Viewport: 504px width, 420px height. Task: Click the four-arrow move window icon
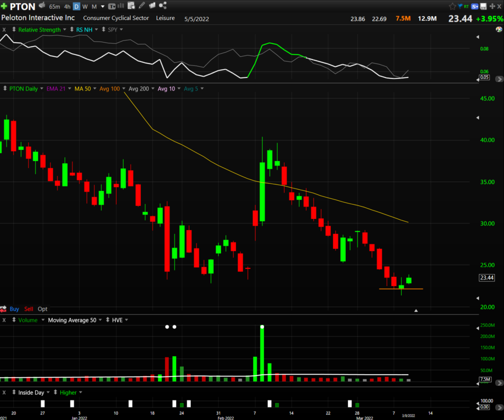click(x=492, y=6)
